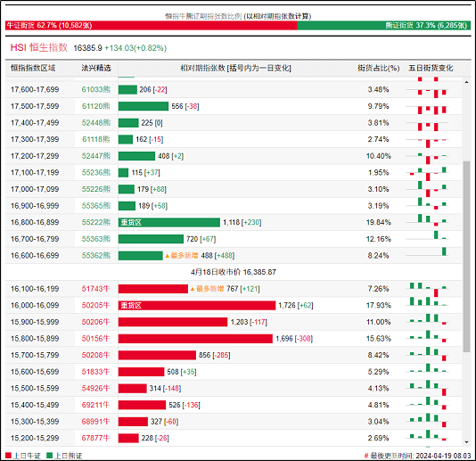Click the HSI 恒生指数 title
The image size is (476, 461).
click(39, 47)
